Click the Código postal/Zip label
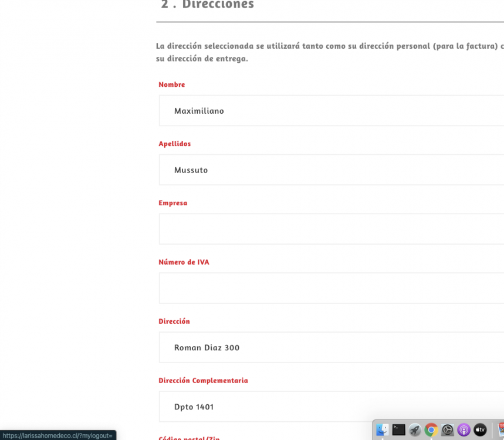The width and height of the screenshot is (504, 440). pos(189,438)
